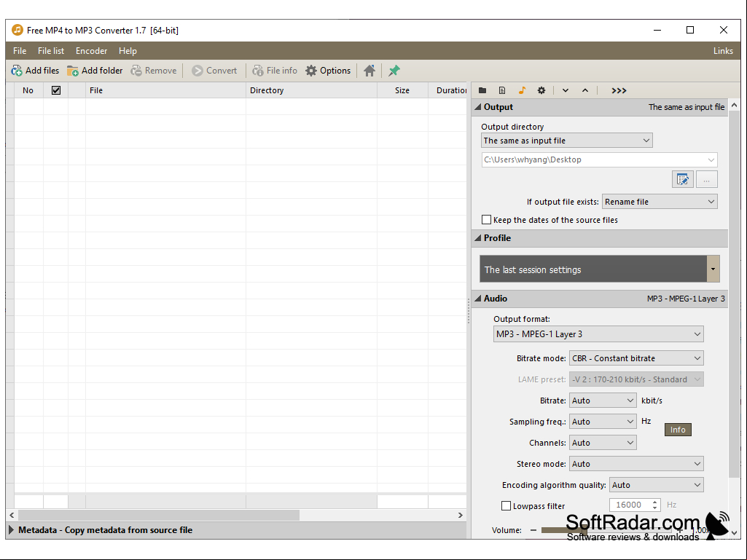This screenshot has width=747, height=560.
Task: Open the Bitrate mode dropdown
Action: pyautogui.click(x=636, y=358)
